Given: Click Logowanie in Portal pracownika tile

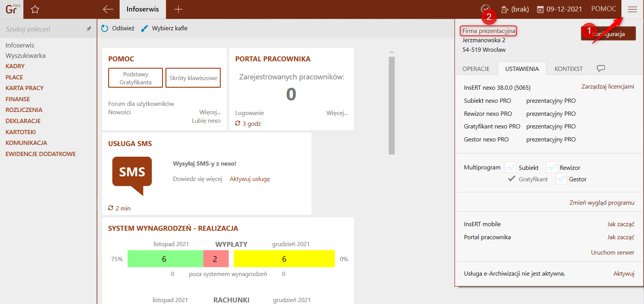Looking at the screenshot, I should coord(250,113).
